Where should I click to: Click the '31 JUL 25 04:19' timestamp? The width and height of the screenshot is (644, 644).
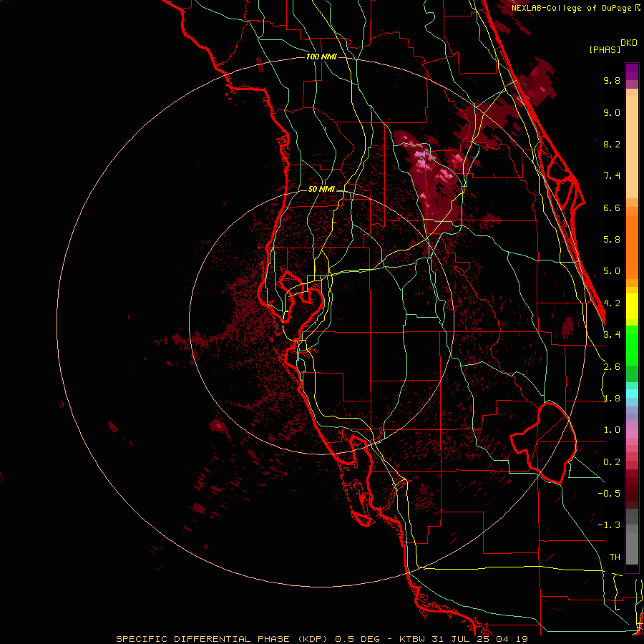click(479, 639)
